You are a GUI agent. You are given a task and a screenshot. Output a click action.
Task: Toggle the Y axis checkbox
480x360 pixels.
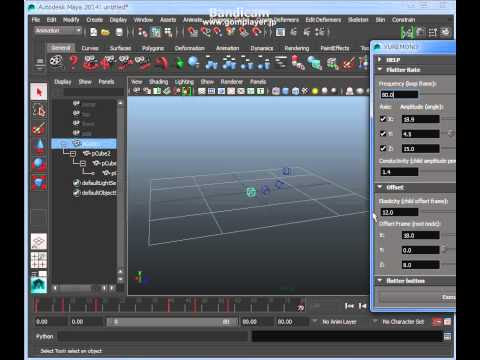(383, 133)
